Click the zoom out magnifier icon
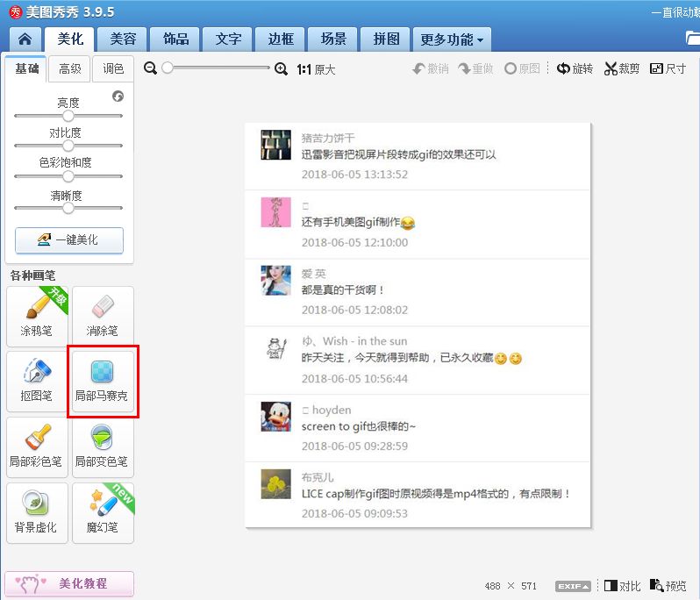 151,68
